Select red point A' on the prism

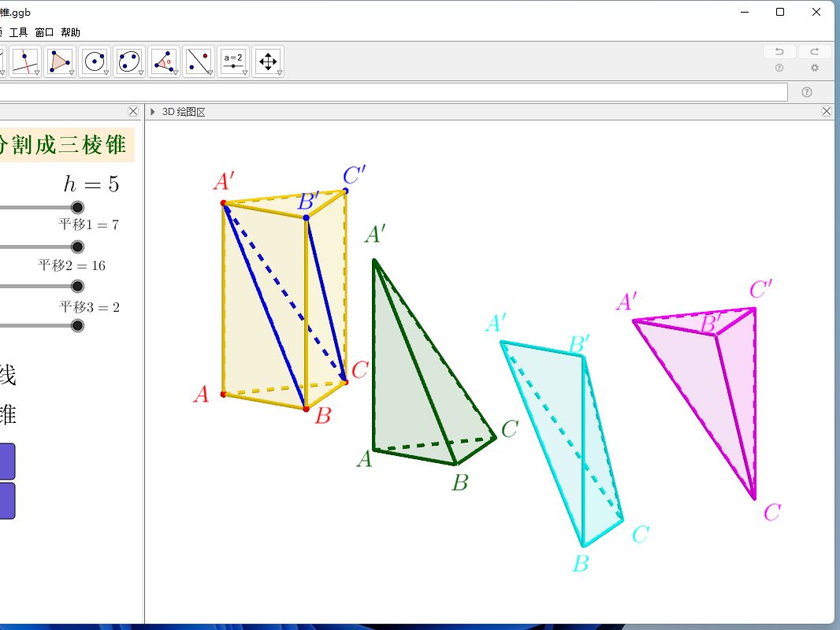(x=223, y=203)
